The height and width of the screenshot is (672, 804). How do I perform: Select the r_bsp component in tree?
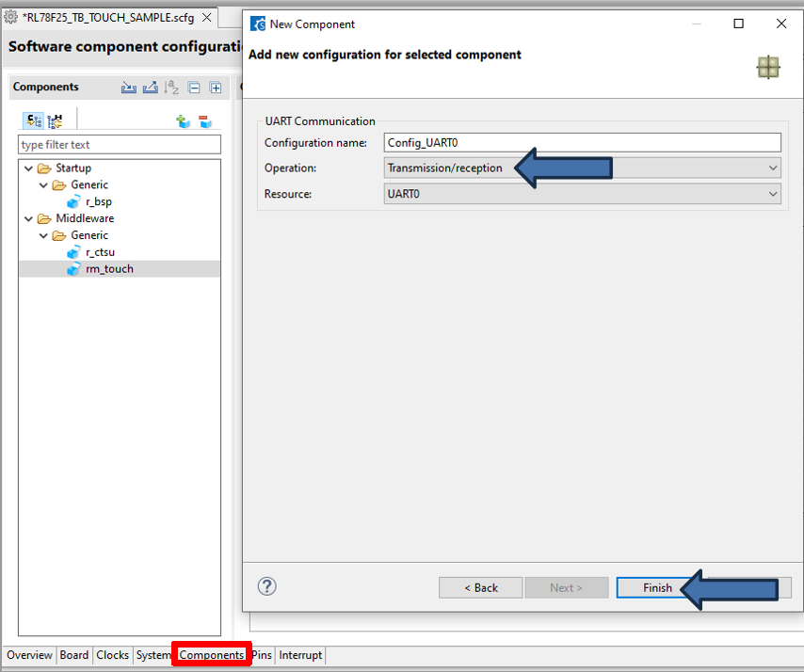pos(98,201)
